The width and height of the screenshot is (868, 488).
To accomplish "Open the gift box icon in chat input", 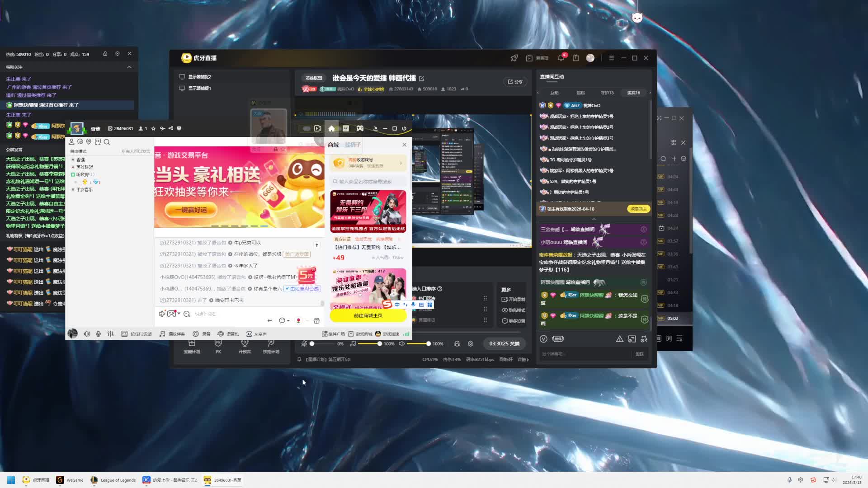I will [x=316, y=320].
